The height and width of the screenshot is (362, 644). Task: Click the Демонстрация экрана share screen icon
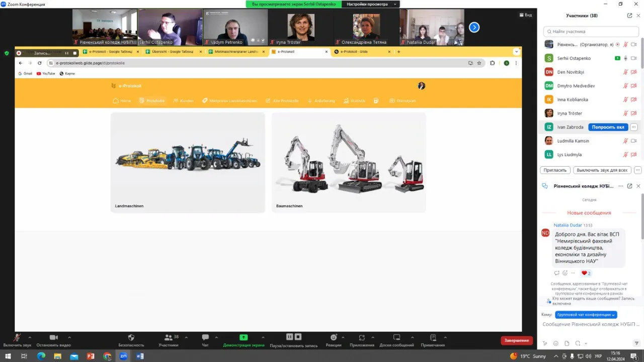point(244,337)
